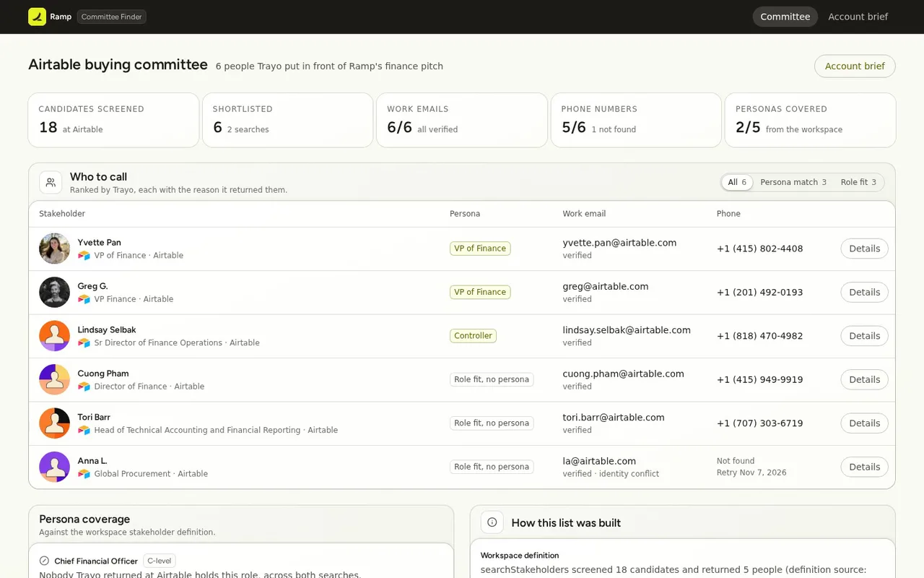Filter list by Role fit
Screen dimensions: 924x578
pyautogui.click(x=858, y=182)
